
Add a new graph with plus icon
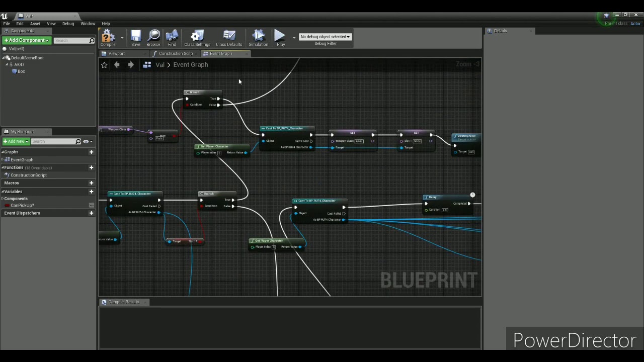tap(91, 152)
